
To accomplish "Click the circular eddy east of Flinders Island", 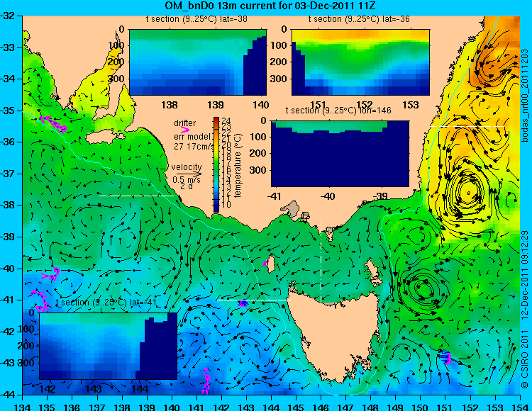I will [423, 288].
